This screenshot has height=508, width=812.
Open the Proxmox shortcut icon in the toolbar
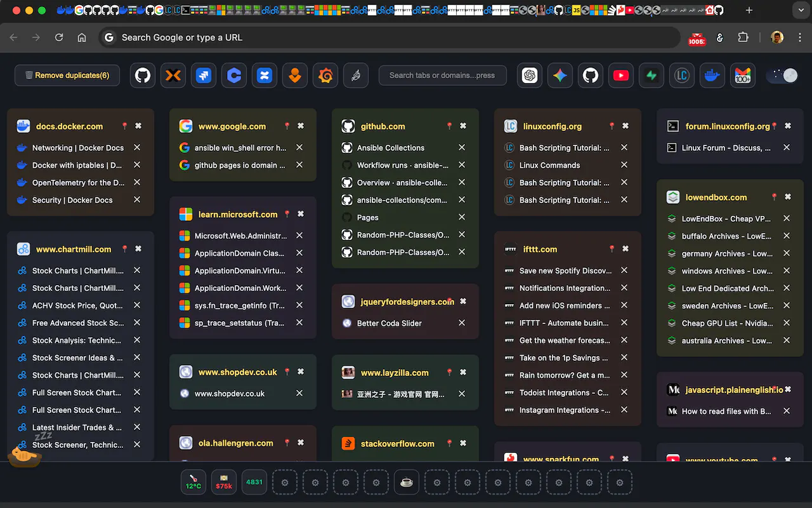(173, 76)
